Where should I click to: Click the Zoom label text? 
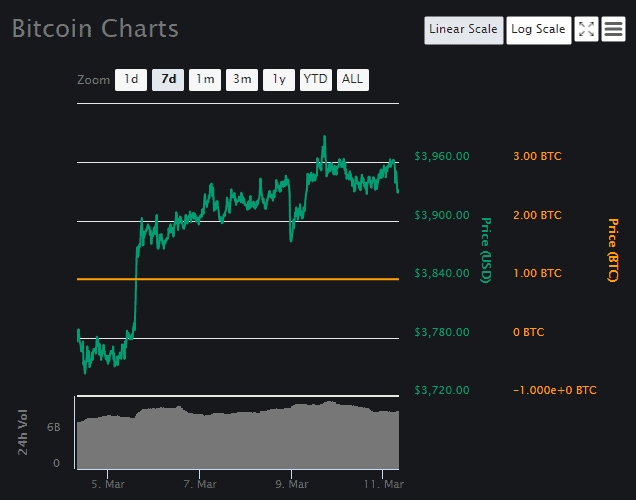93,80
